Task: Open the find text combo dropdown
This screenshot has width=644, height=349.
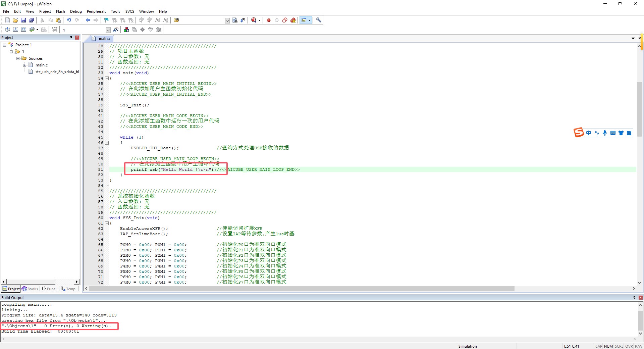Action: 227,20
